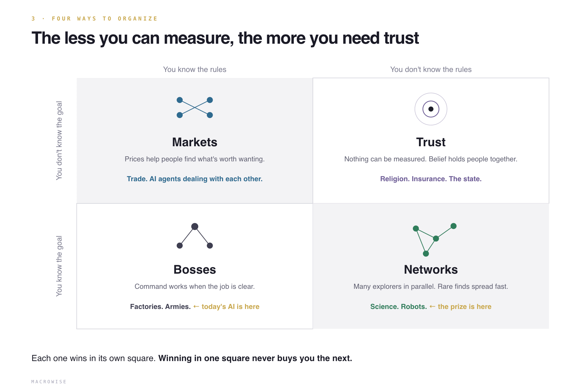Click the Bosses hierarchy icon
The image size is (568, 392).
pyautogui.click(x=195, y=236)
